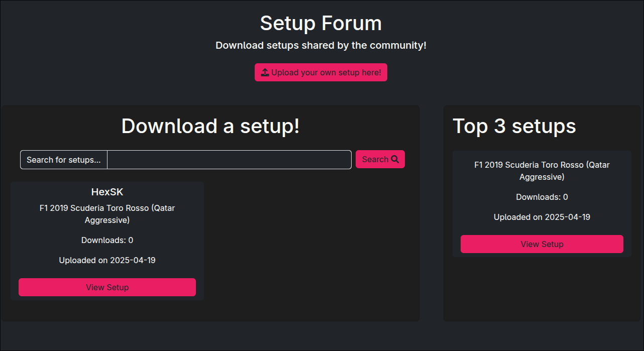Click the 'Setup Forum' page heading
Screen dimensions: 644x351
point(321,23)
